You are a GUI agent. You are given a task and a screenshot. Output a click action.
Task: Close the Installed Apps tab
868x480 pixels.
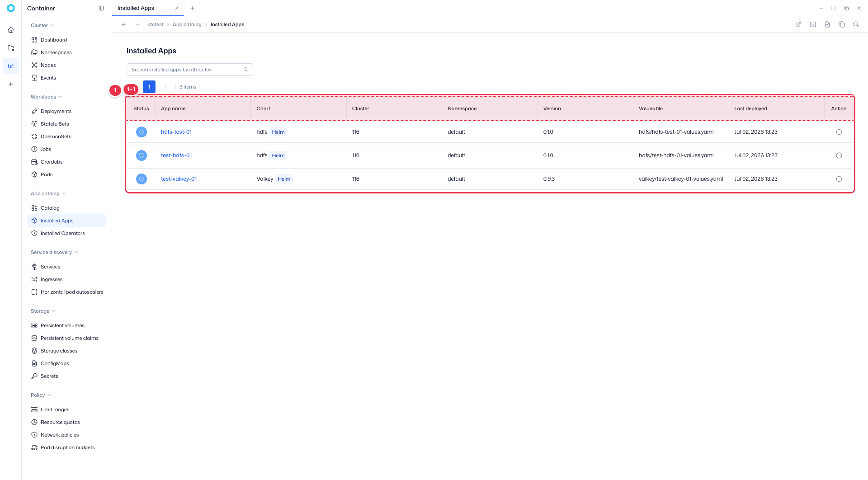pyautogui.click(x=177, y=8)
